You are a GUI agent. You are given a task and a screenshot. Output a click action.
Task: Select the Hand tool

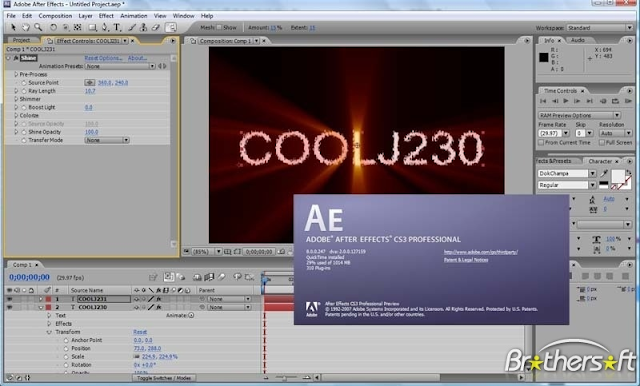[x=26, y=27]
